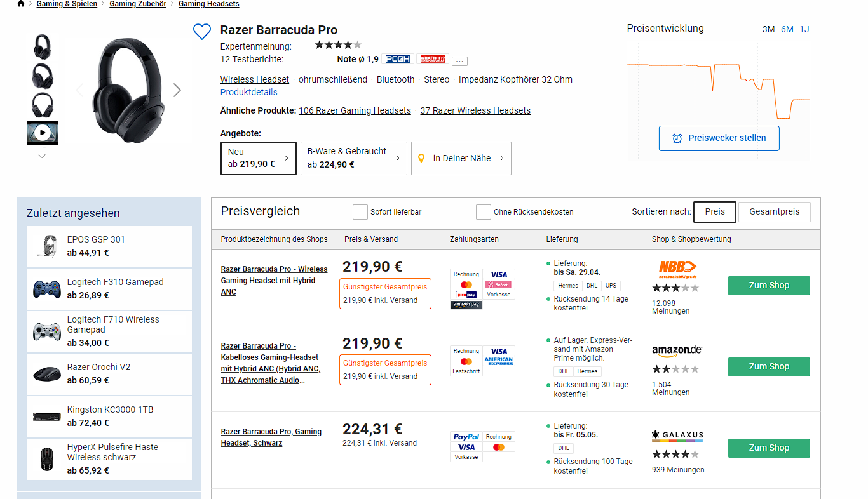
Task: Click the 939 Meinungen text
Action: 678,470
